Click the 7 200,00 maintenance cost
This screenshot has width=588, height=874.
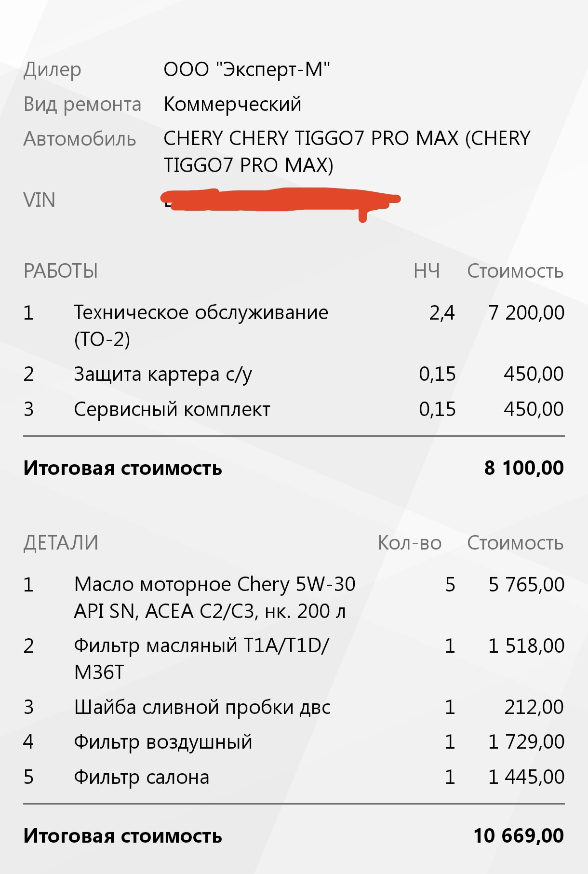(x=526, y=313)
